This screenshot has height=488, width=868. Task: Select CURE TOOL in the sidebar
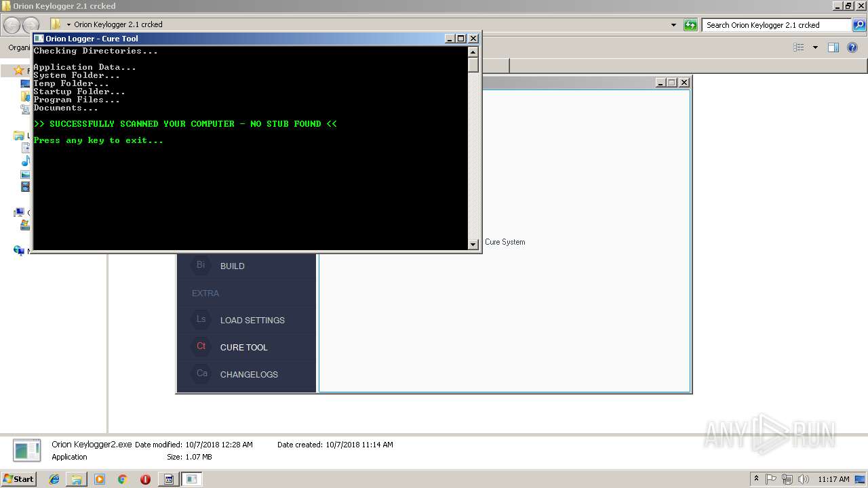(243, 348)
